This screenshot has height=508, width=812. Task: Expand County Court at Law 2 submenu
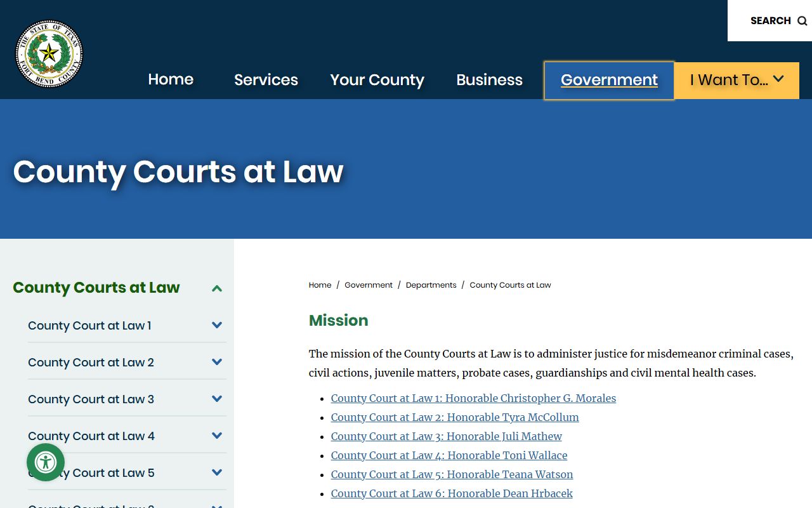click(217, 362)
